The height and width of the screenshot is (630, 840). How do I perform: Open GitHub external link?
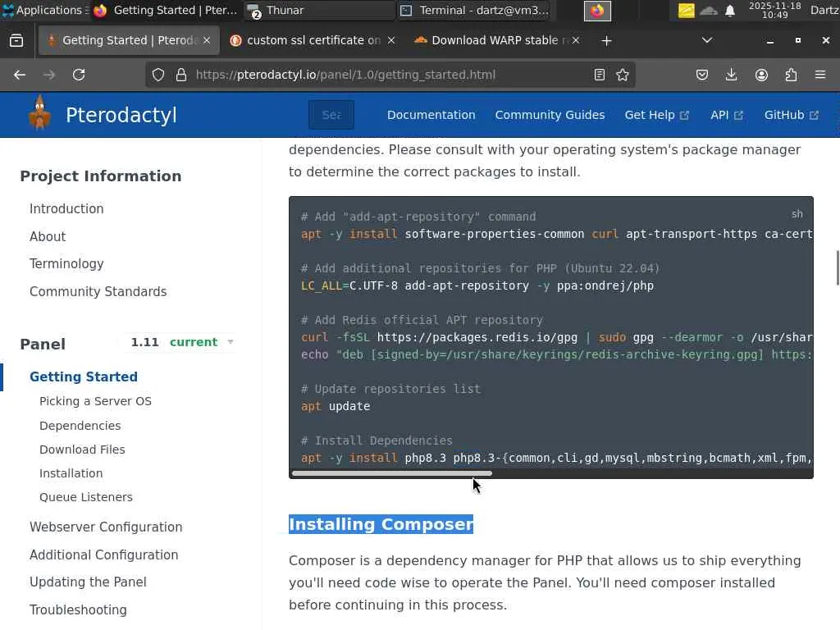[792, 115]
